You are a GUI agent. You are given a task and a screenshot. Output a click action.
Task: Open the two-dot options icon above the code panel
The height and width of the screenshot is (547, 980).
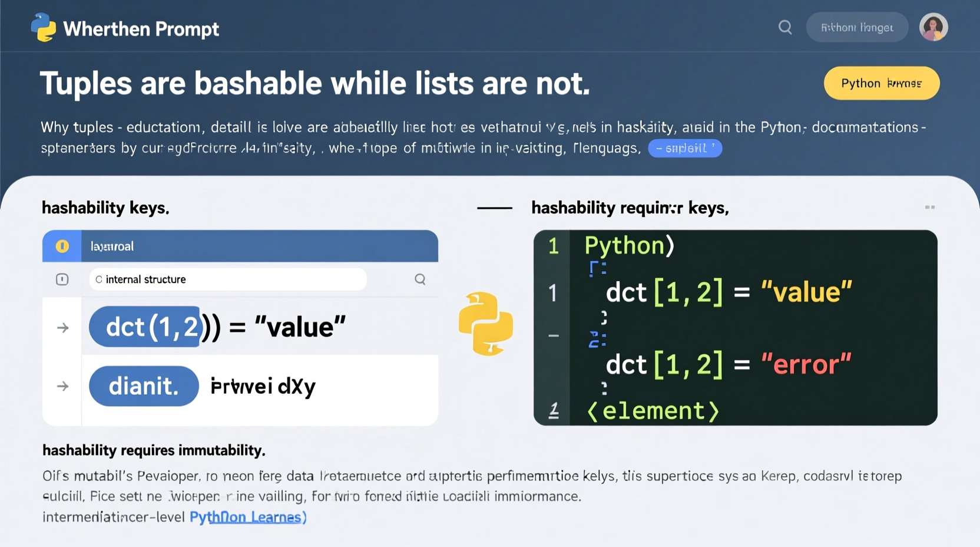(930, 207)
